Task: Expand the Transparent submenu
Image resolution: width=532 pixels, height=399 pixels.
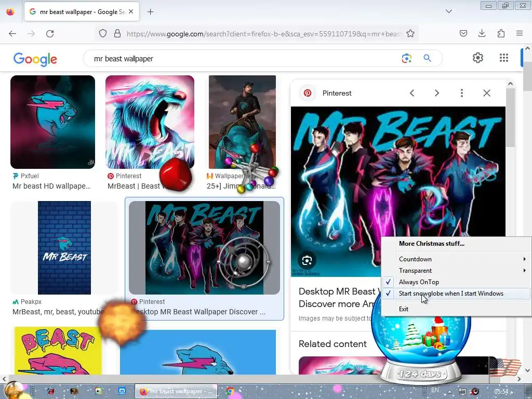Action: click(456, 271)
